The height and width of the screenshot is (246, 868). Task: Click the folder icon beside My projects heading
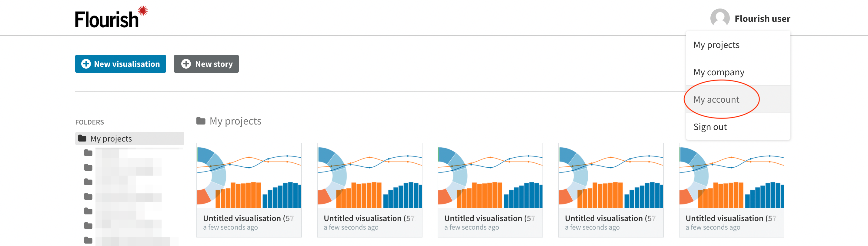[201, 121]
